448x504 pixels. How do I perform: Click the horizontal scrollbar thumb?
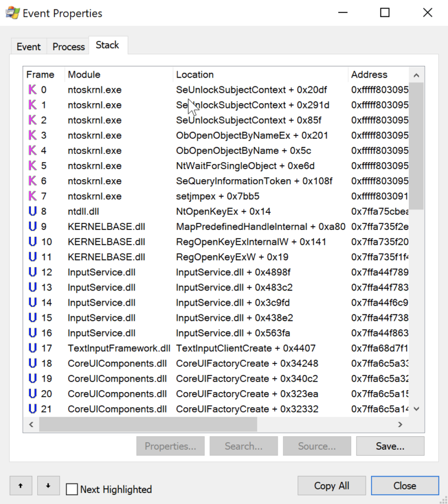148,424
